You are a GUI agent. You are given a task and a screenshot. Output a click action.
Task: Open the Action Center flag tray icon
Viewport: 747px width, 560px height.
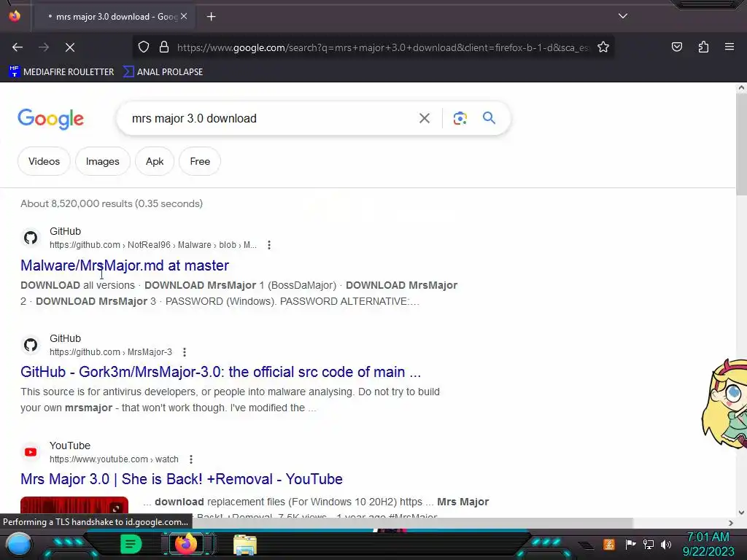[x=630, y=544]
